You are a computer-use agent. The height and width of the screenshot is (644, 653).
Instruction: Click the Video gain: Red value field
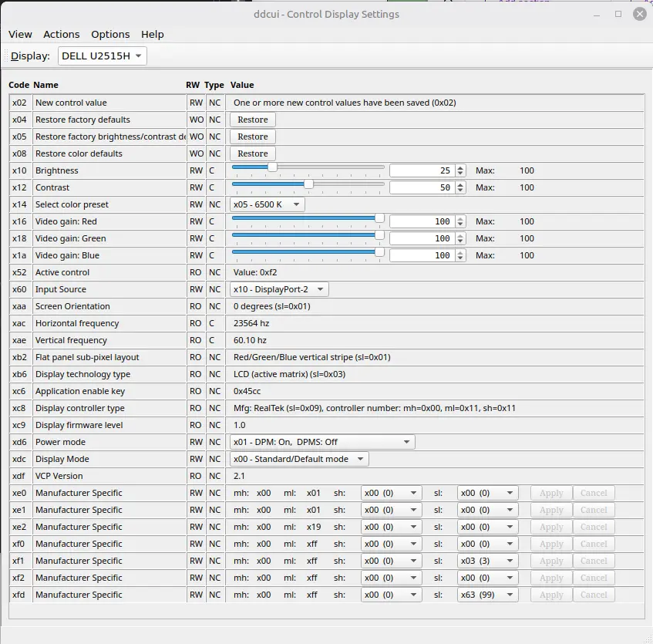click(x=422, y=221)
